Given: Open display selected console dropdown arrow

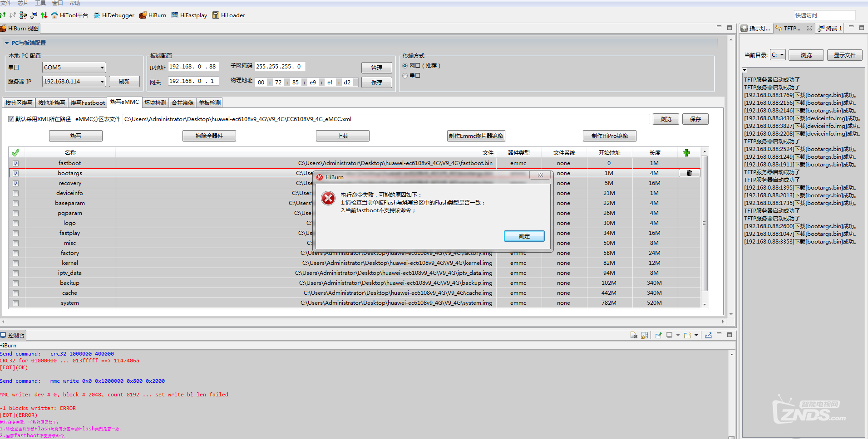Looking at the screenshot, I should coord(678,336).
